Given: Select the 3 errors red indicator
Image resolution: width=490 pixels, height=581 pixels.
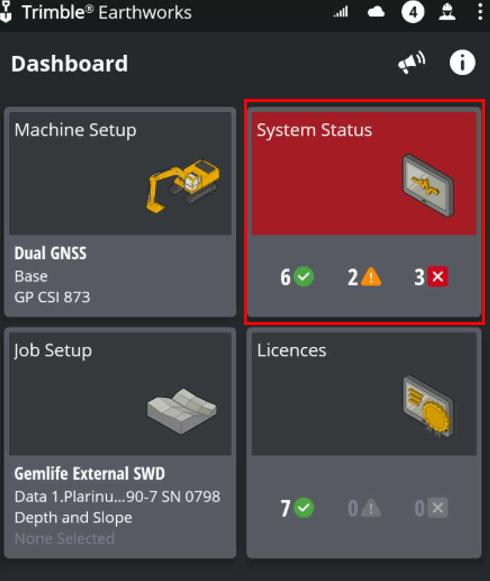Looking at the screenshot, I should (x=431, y=277).
